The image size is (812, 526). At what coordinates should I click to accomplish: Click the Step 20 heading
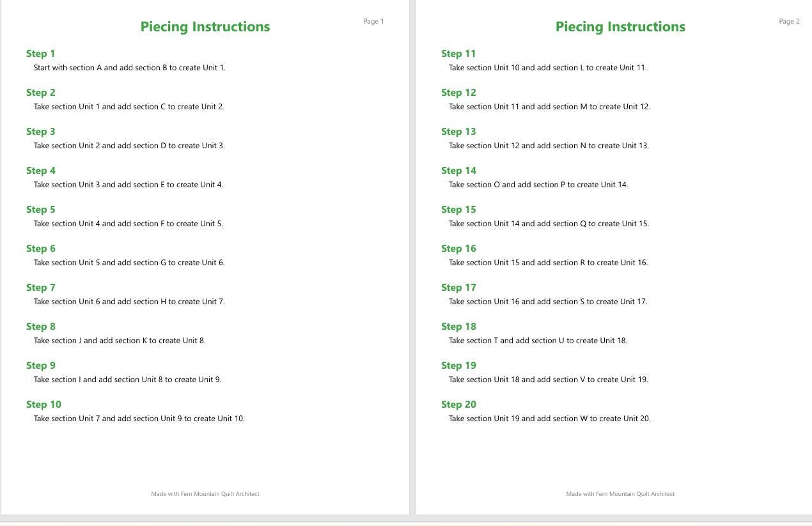tap(458, 405)
